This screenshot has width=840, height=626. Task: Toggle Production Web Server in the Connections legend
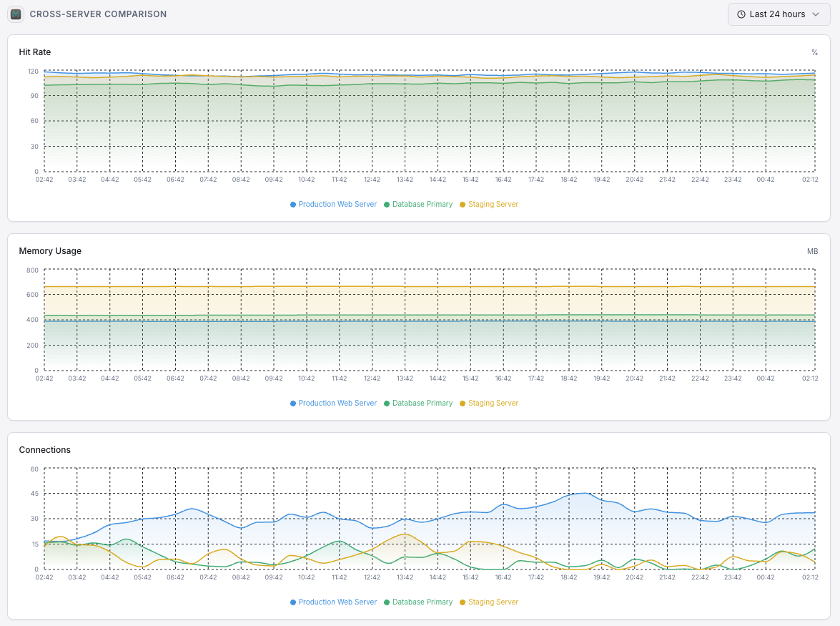(x=333, y=602)
